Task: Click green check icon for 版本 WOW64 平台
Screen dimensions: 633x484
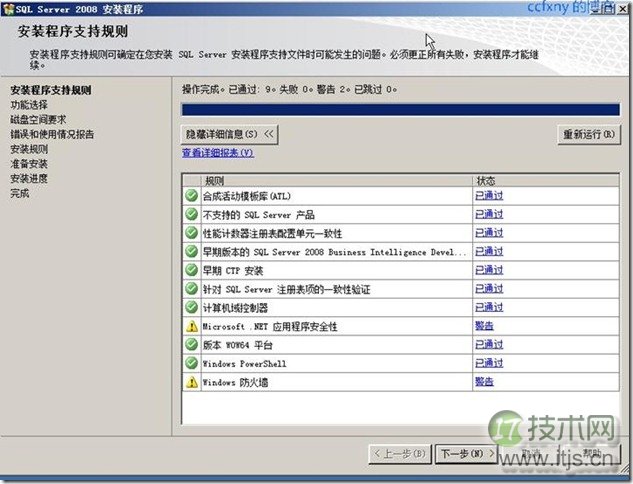Action: 191,344
